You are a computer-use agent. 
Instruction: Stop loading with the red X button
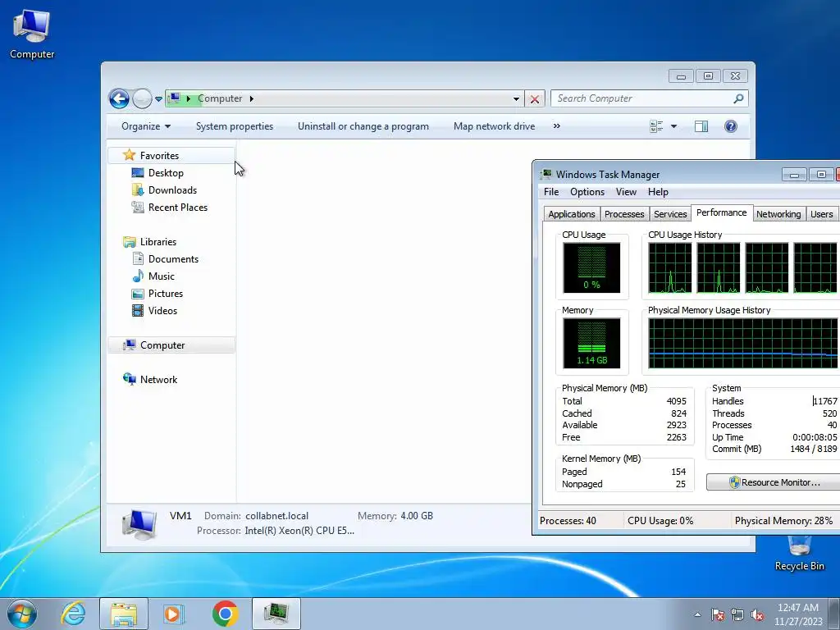point(534,98)
